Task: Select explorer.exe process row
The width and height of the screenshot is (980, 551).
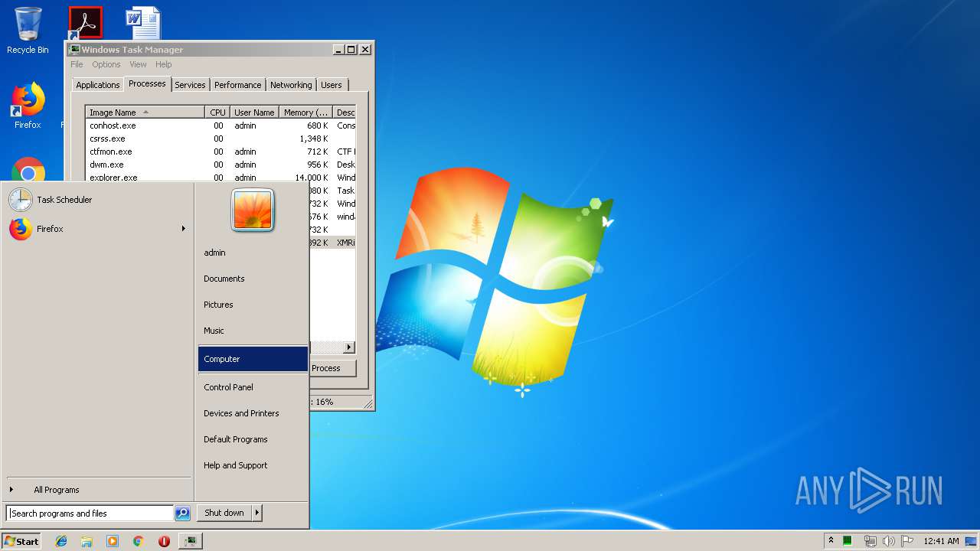Action: tap(220, 178)
